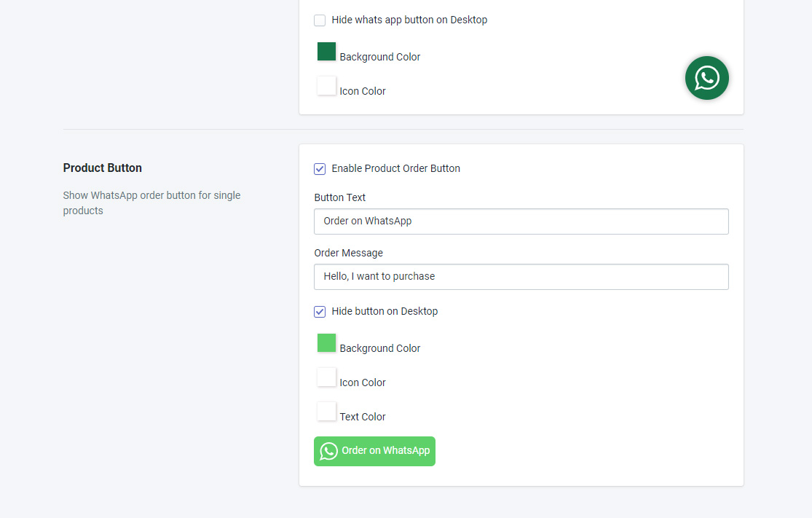Click the round floating WhatsApp icon preview
This screenshot has height=518, width=812.
pos(706,78)
